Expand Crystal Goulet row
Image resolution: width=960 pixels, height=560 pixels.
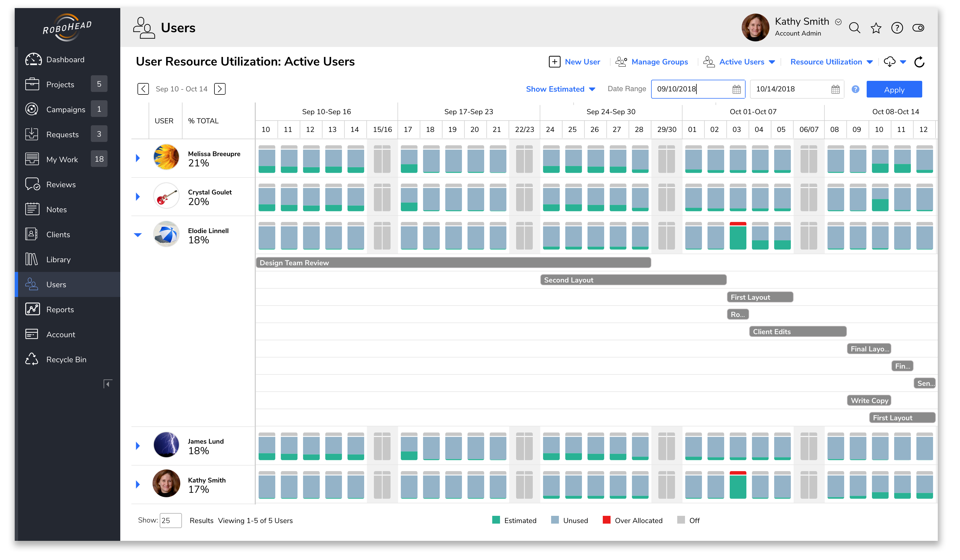pyautogui.click(x=138, y=197)
